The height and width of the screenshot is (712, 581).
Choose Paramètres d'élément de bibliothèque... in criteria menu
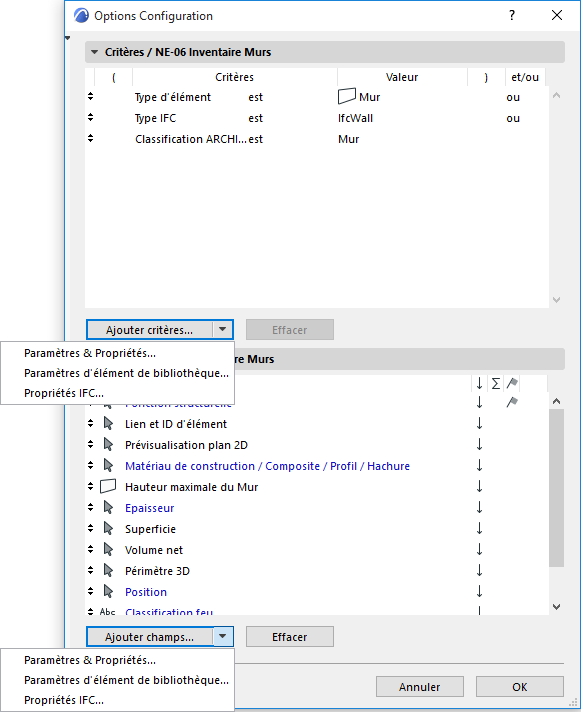(126, 373)
